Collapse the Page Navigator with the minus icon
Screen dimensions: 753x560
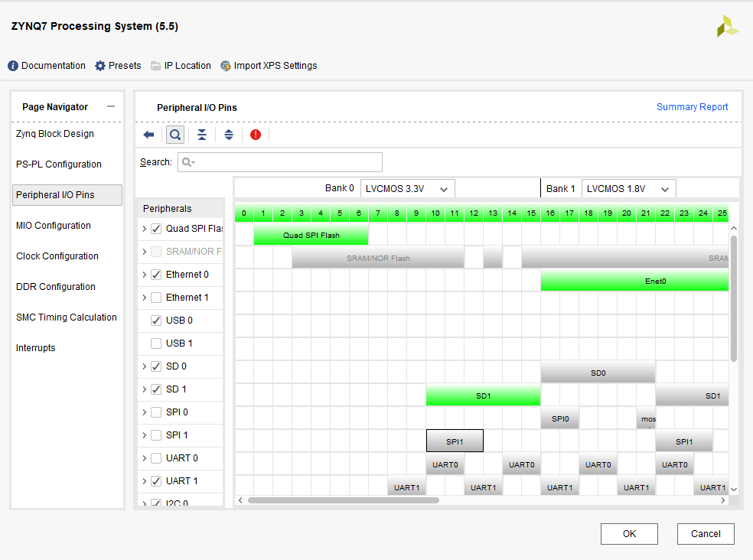[x=111, y=106]
